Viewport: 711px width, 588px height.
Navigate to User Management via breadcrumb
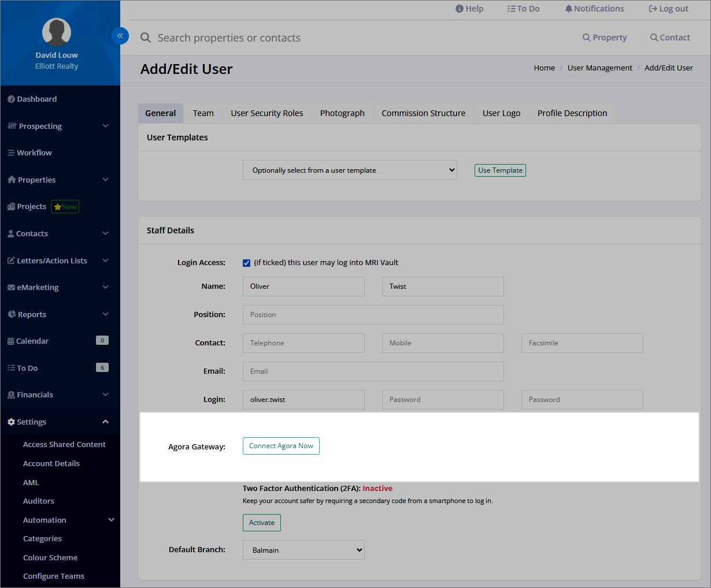(599, 68)
